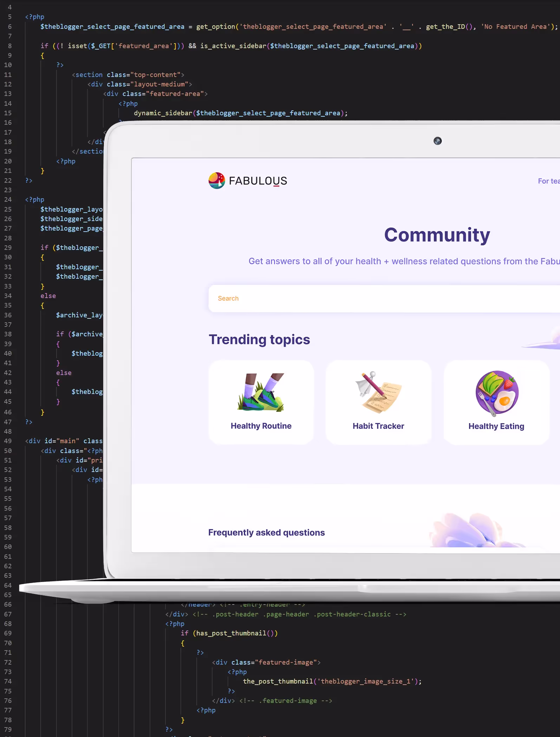Click the is_active_sidebar call on line 8

311,46
